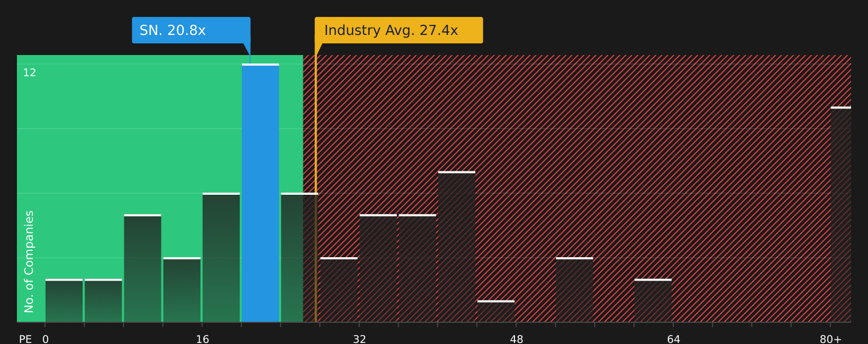Click the "0" x-axis tick label
The width and height of the screenshot is (868, 344).
point(46,339)
